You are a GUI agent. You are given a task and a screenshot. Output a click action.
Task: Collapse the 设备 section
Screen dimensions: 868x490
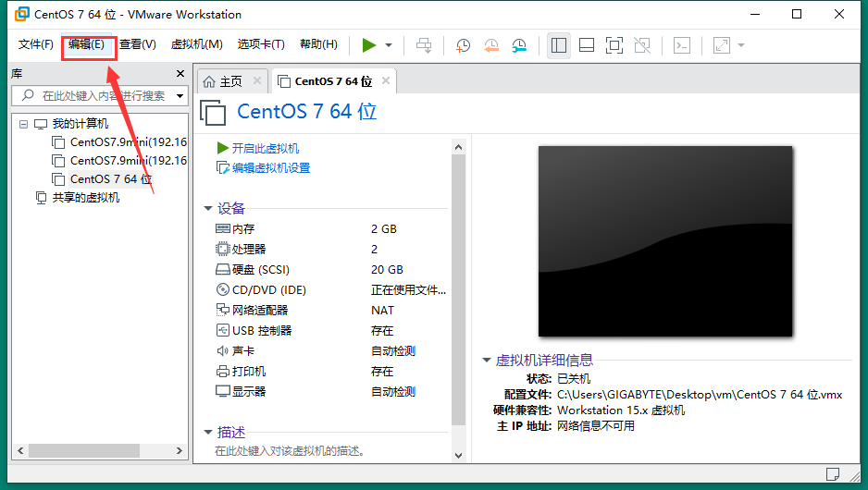[x=208, y=209]
